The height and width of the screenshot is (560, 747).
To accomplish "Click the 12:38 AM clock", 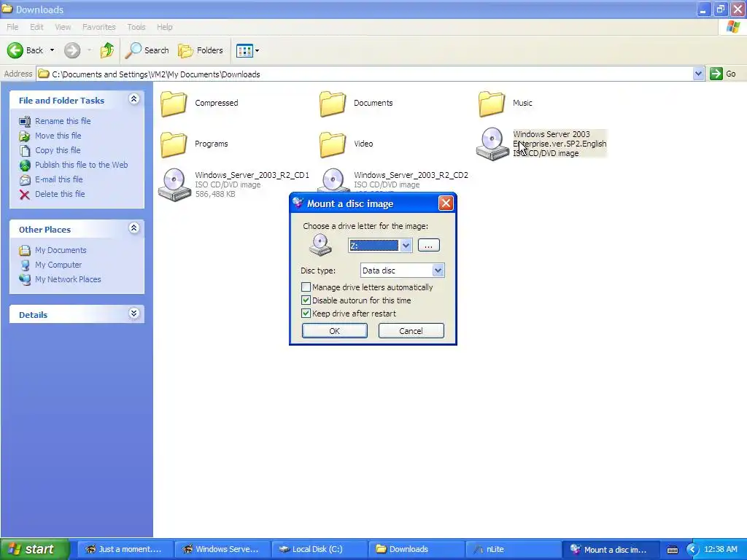I will click(x=720, y=549).
